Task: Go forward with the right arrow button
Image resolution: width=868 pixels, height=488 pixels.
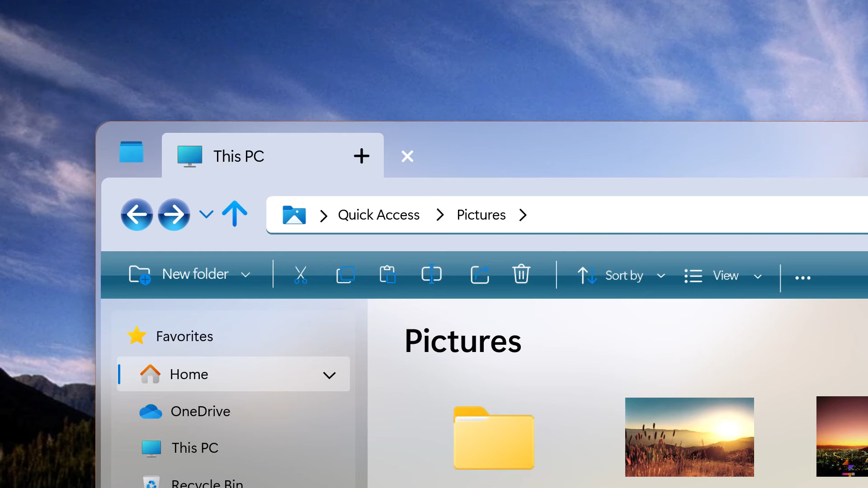Action: 174,215
